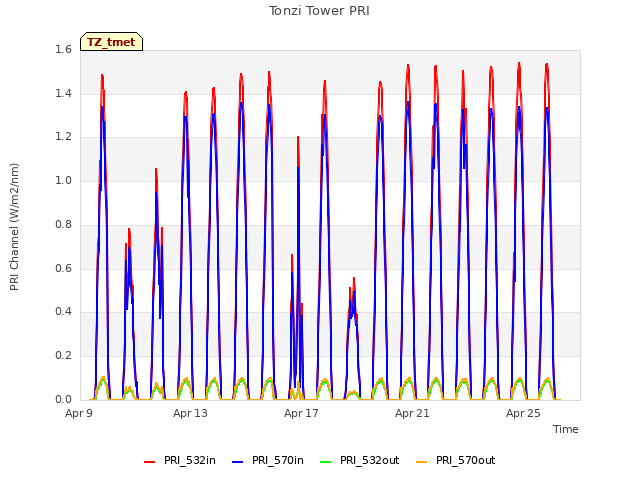Click the Apr 21 x-axis tick label
Screen dimensions: 640x480
pyautogui.click(x=412, y=413)
